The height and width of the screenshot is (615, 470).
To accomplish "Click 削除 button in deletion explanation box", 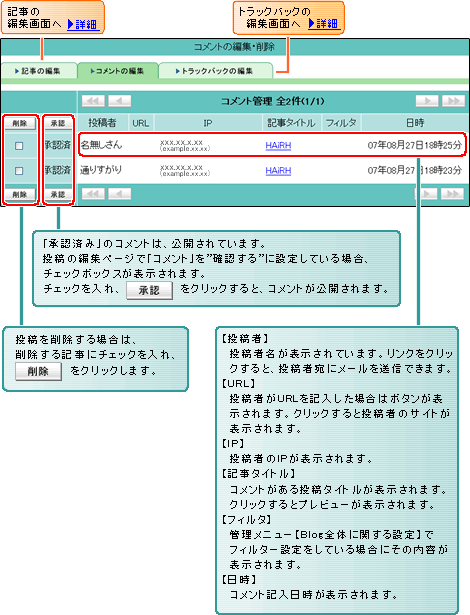I will click(x=38, y=371).
